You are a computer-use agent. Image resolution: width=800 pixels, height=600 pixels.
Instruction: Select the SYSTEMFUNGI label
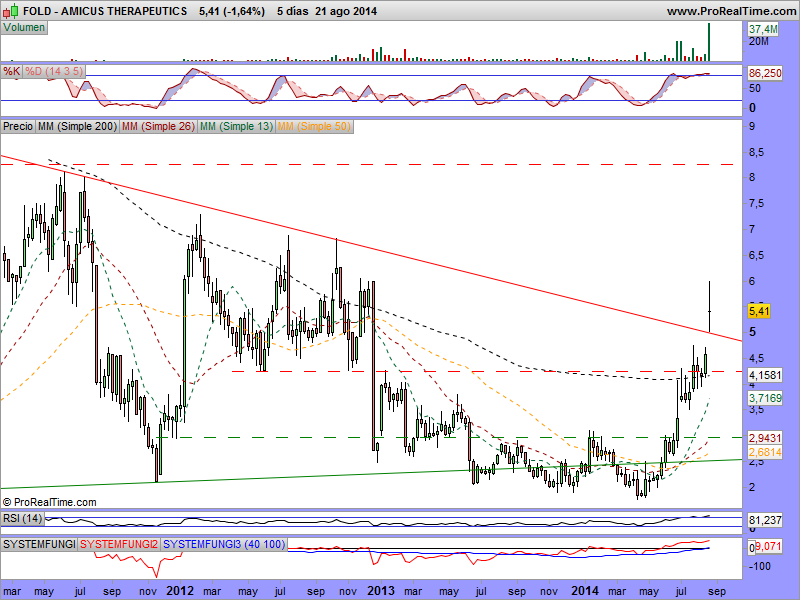(39, 544)
